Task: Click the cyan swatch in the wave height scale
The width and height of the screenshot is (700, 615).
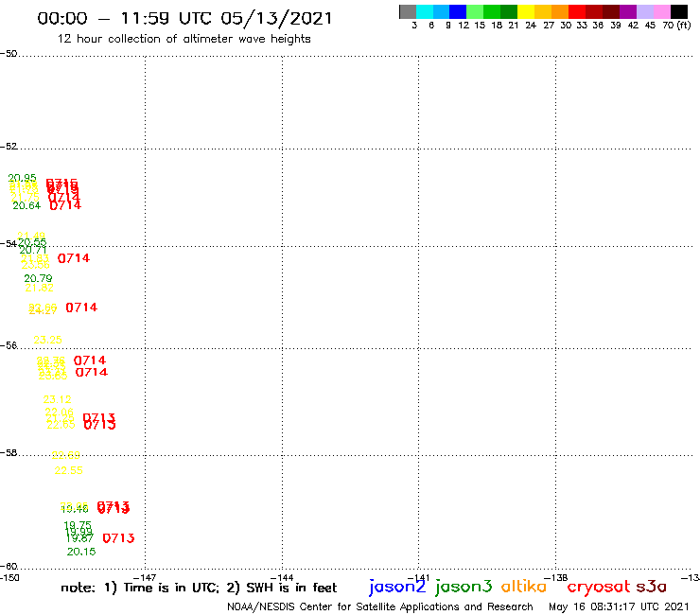Action: [x=425, y=11]
